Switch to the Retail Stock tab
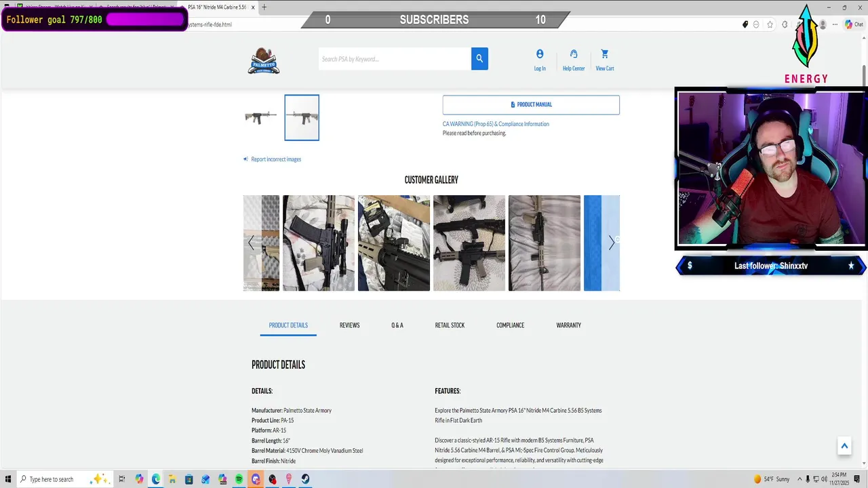The image size is (868, 488). coord(450,325)
